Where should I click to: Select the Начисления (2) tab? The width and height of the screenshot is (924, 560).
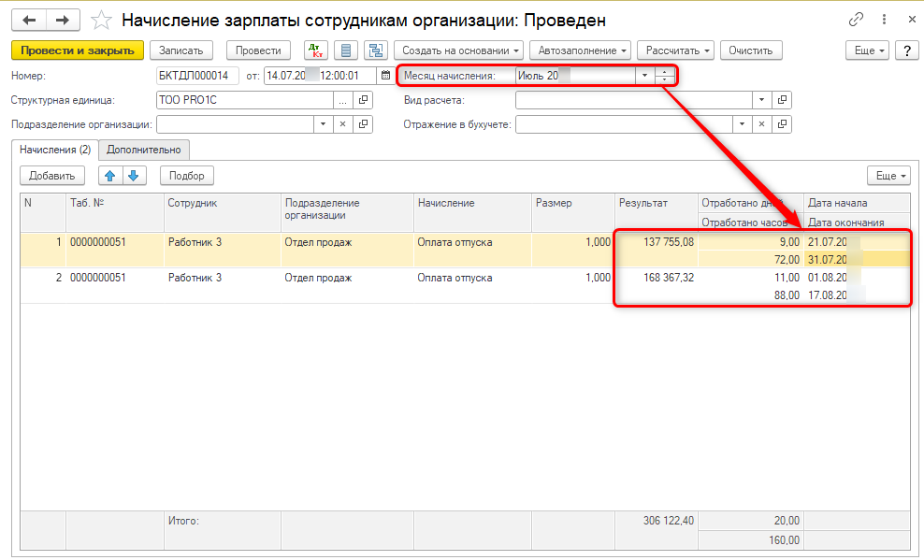[x=54, y=149]
